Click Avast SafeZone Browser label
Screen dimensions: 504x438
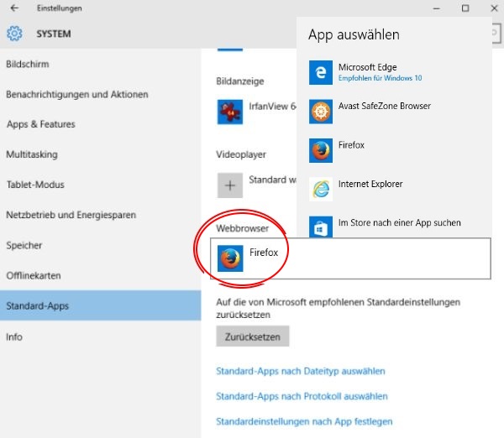(385, 106)
